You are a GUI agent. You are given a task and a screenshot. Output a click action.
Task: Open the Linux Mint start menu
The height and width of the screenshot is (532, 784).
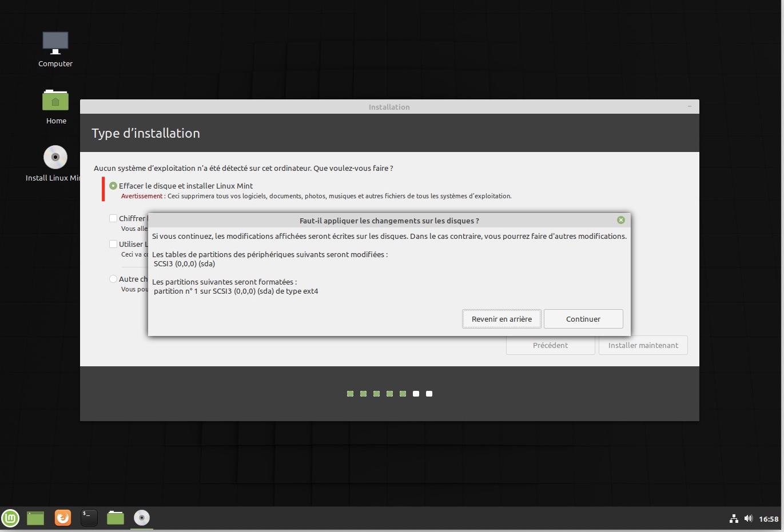[10, 518]
